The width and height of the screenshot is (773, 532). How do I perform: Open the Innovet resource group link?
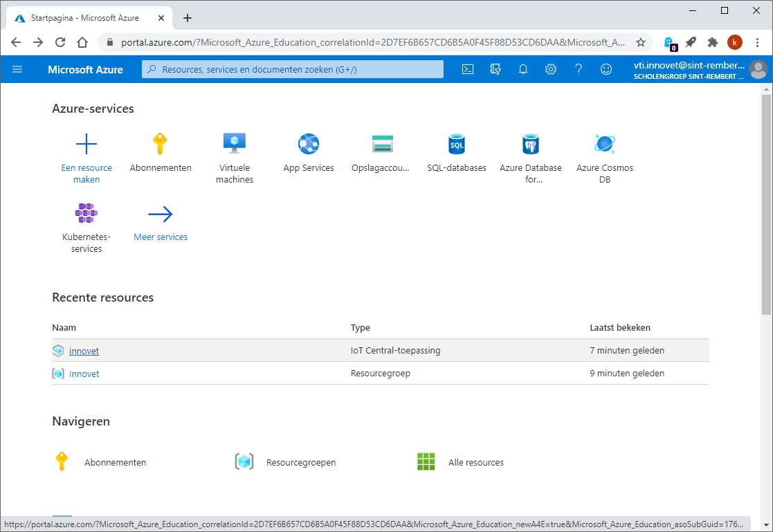coord(84,374)
